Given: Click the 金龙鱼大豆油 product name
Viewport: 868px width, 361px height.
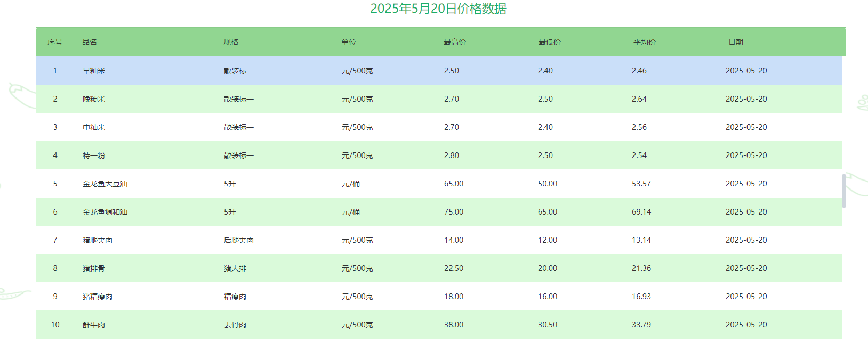Looking at the screenshot, I should [105, 184].
